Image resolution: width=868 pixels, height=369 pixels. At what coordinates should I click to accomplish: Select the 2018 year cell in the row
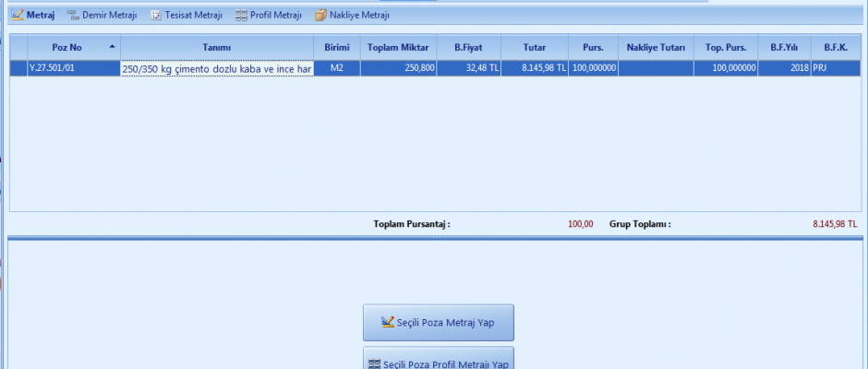(x=784, y=68)
